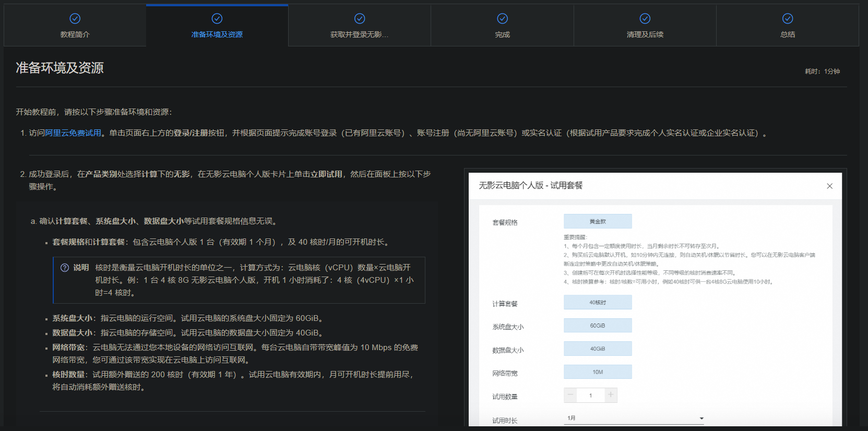Select the 黄金款 package option
Viewport: 868px width, 431px height.
point(598,221)
